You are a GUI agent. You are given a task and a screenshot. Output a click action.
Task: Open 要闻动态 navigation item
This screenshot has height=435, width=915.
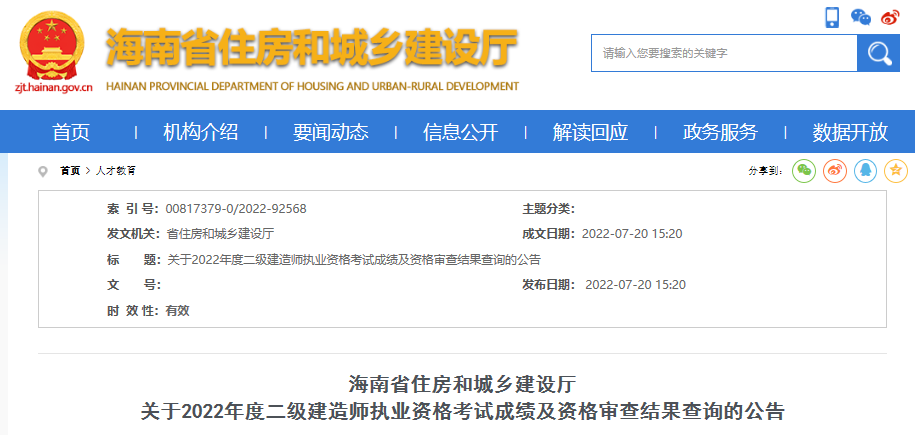[331, 132]
